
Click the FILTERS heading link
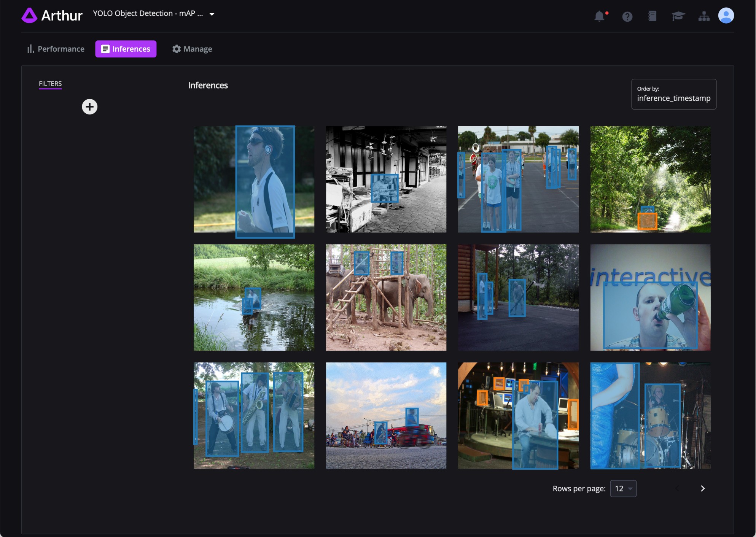(50, 84)
